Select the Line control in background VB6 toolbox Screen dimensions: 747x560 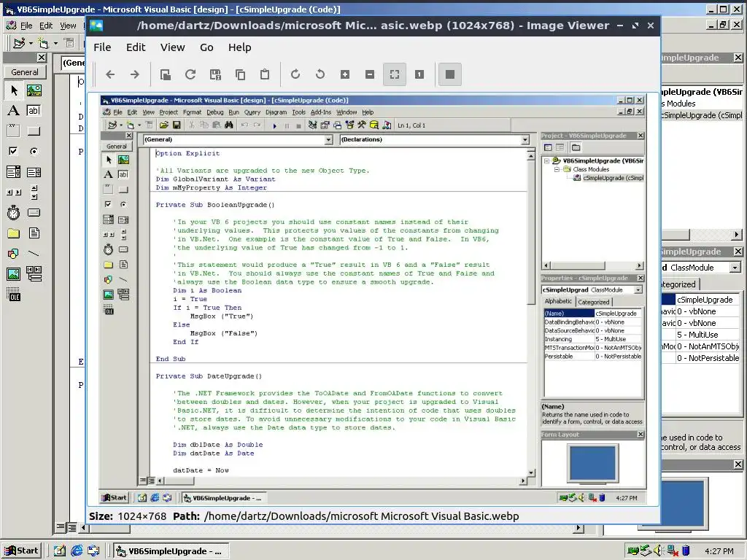34,253
